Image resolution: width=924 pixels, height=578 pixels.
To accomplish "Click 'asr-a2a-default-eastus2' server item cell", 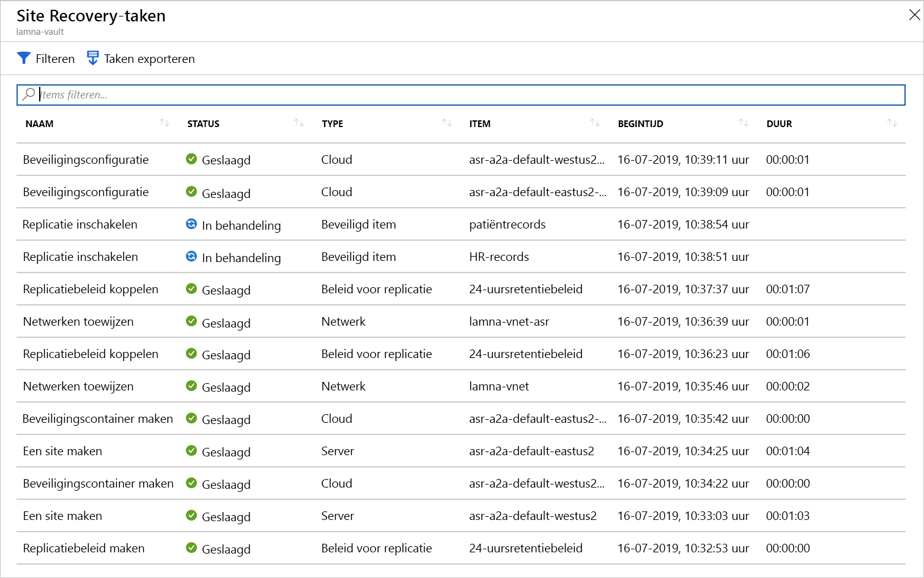I will [x=531, y=451].
